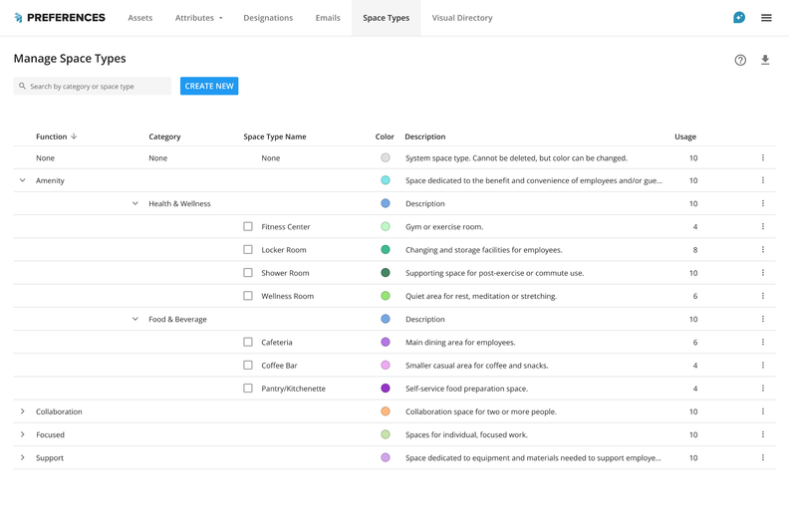Switch to the Emails tab
The width and height of the screenshot is (789, 532).
328,18
